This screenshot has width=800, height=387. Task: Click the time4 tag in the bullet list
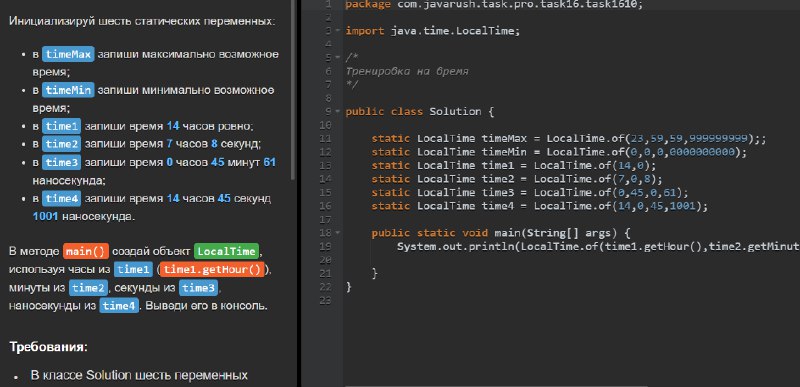pos(61,198)
